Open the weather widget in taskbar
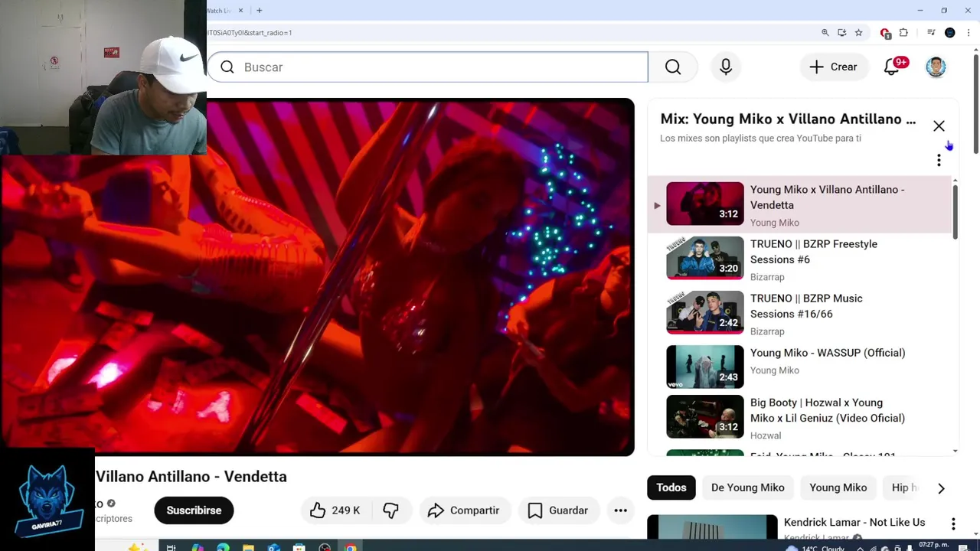Screen dimensions: 980x551 816,548
